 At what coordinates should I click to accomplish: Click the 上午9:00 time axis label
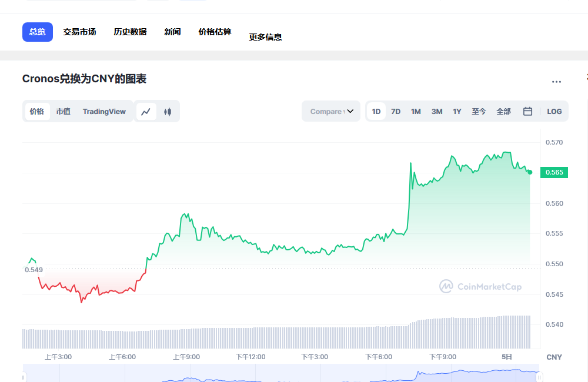pyautogui.click(x=186, y=357)
